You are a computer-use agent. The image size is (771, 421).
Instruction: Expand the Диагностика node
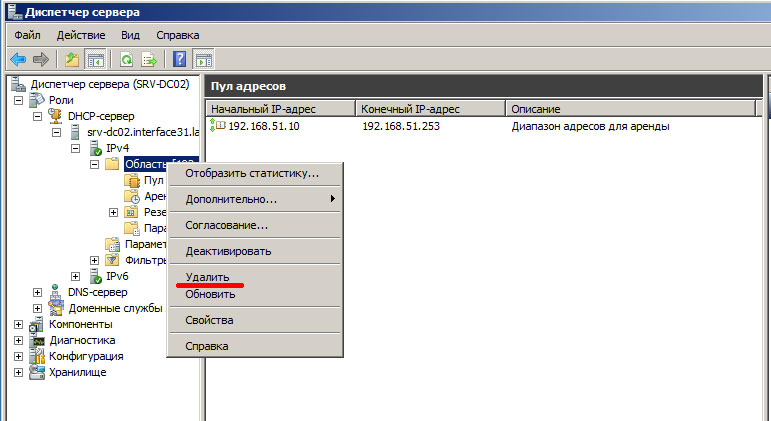(19, 340)
